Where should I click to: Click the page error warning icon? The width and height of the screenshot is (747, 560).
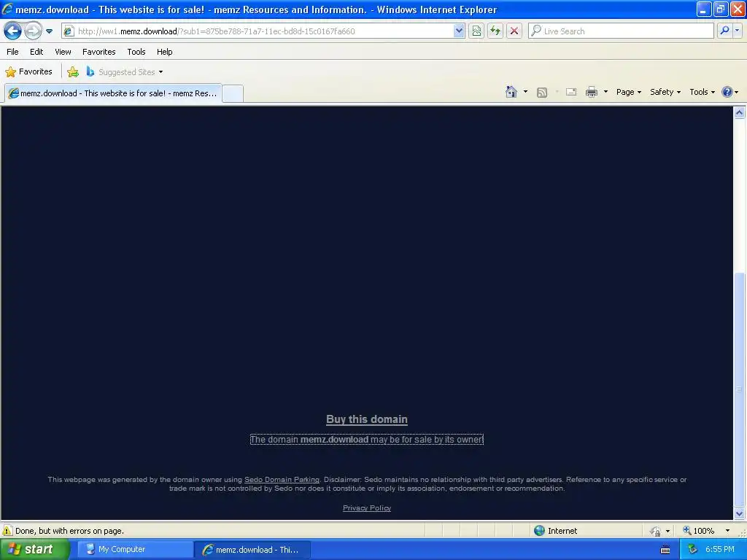7,531
